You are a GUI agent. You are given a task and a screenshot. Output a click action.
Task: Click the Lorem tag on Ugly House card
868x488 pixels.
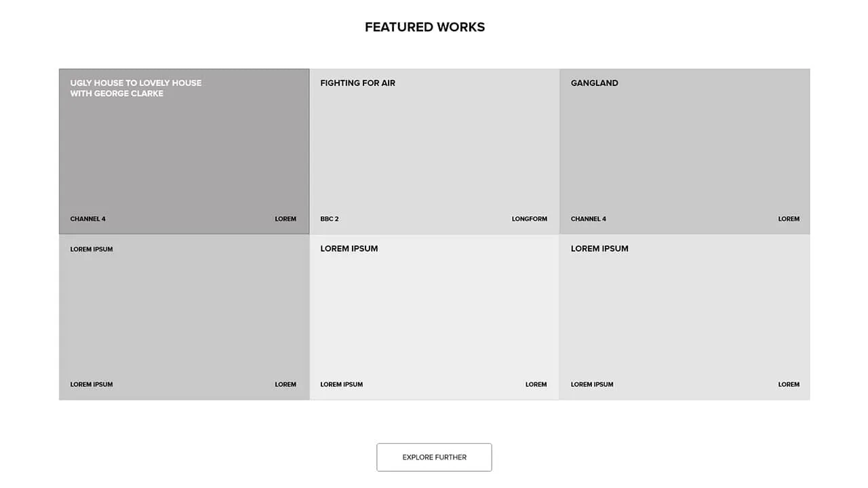[x=285, y=219]
